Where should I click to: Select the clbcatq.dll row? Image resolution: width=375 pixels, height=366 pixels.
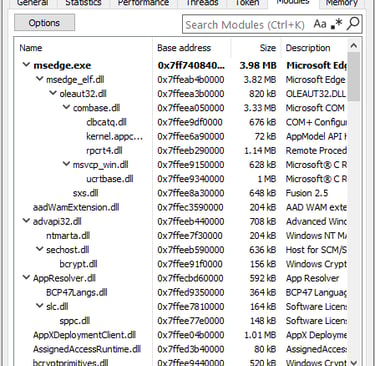click(181, 122)
